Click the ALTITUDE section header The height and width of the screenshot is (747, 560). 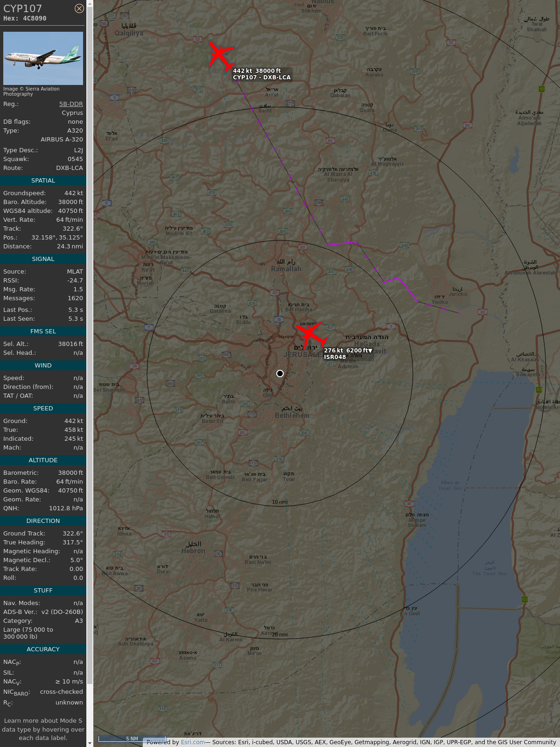point(43,460)
